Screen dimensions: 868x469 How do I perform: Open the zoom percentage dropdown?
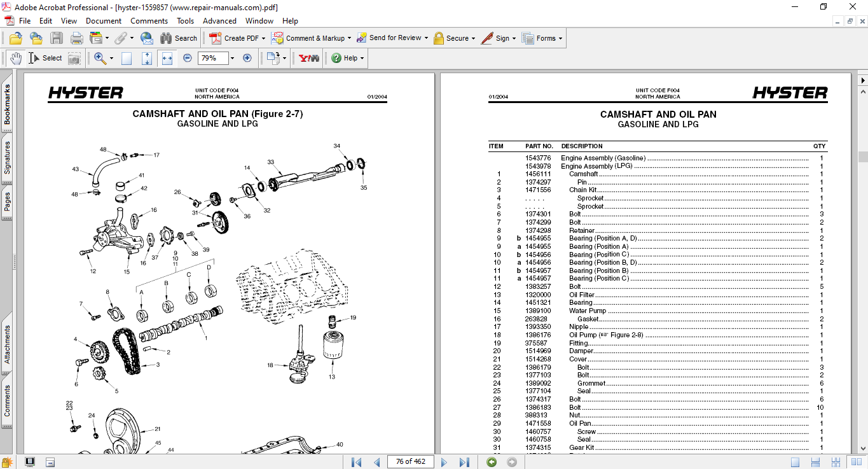(x=232, y=58)
